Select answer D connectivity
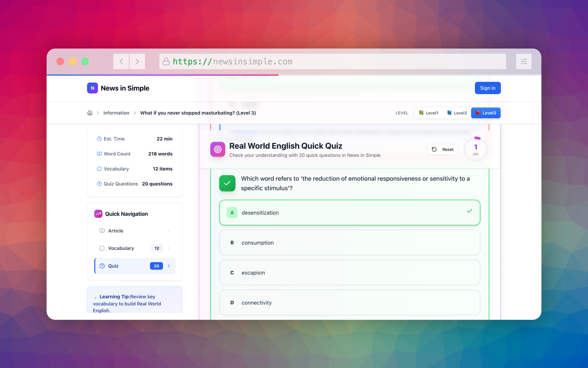Screen dimensions: 588x368 (x=349, y=303)
